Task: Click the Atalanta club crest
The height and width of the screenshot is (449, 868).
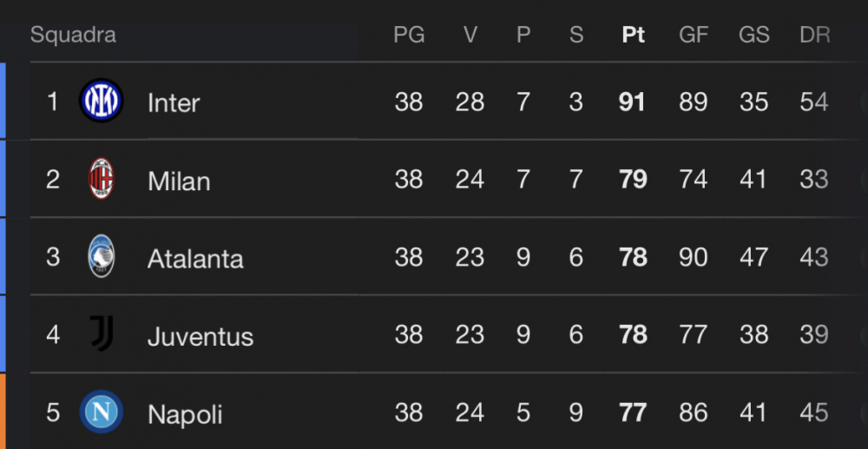Action: (x=102, y=256)
